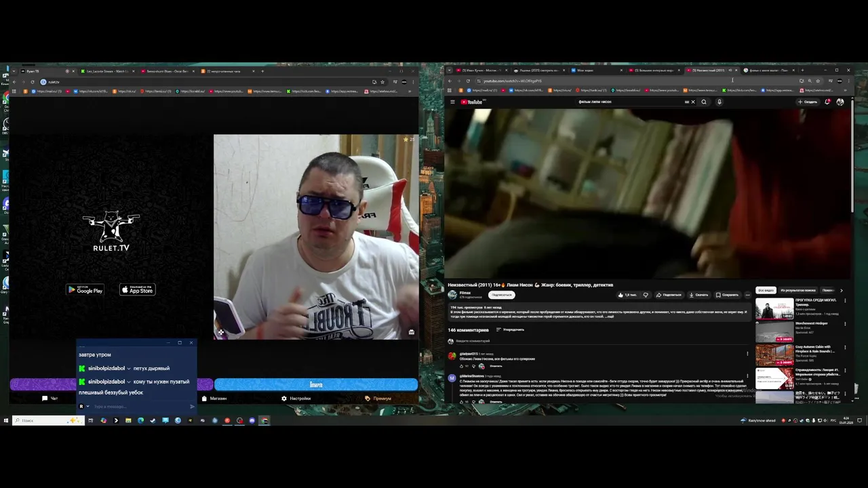The image size is (868, 488).
Task: Click the YouTube Create button
Action: (808, 102)
